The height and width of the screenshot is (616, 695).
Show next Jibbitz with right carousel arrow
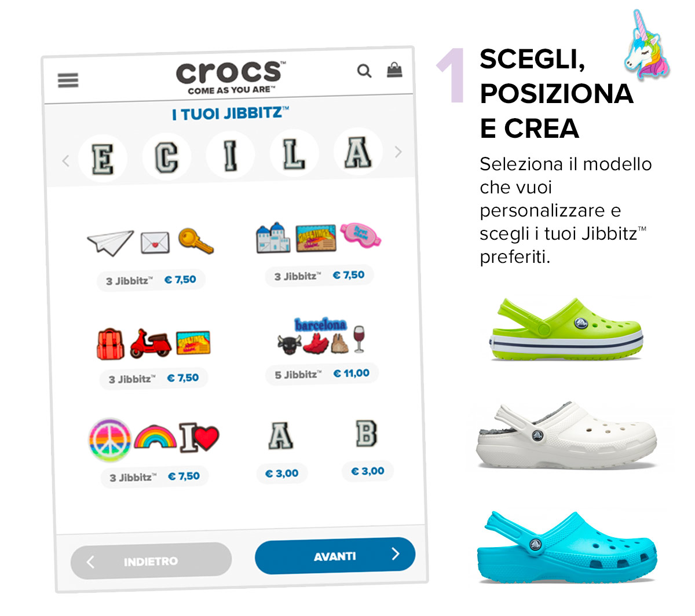coord(398,152)
